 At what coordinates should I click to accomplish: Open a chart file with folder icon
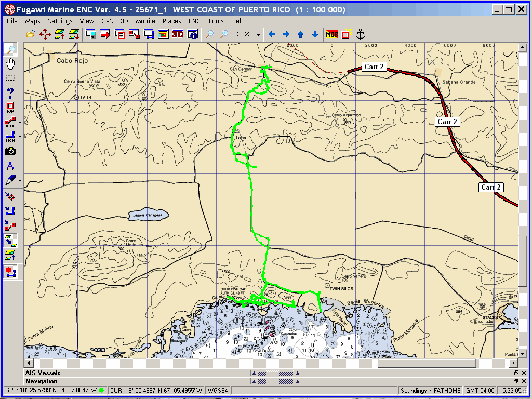point(31,34)
